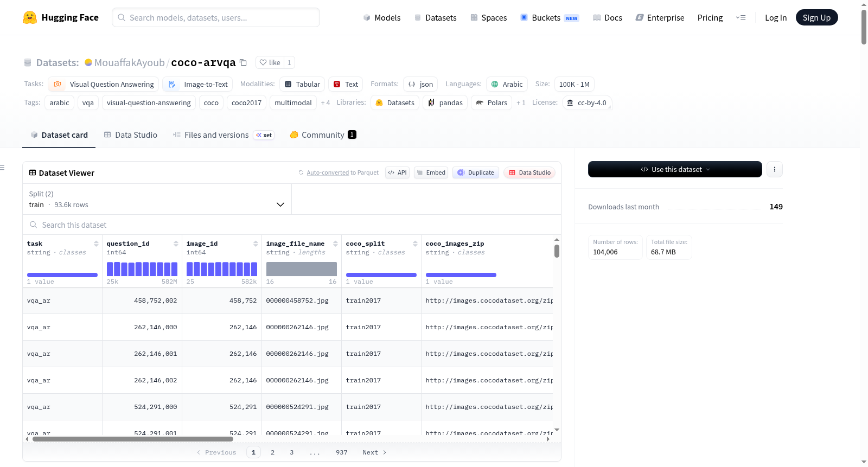
Task: Click the Search this dataset field
Action: [292, 225]
